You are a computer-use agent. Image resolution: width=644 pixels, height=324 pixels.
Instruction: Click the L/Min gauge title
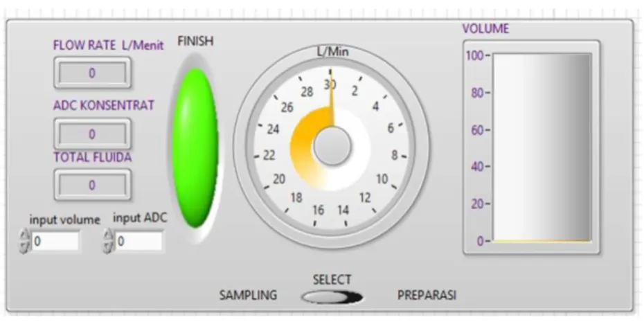pos(332,51)
